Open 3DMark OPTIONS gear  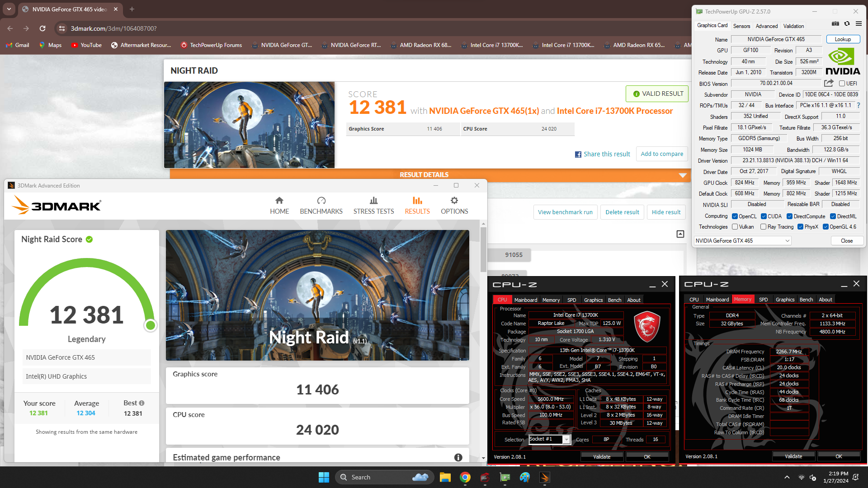pos(454,206)
